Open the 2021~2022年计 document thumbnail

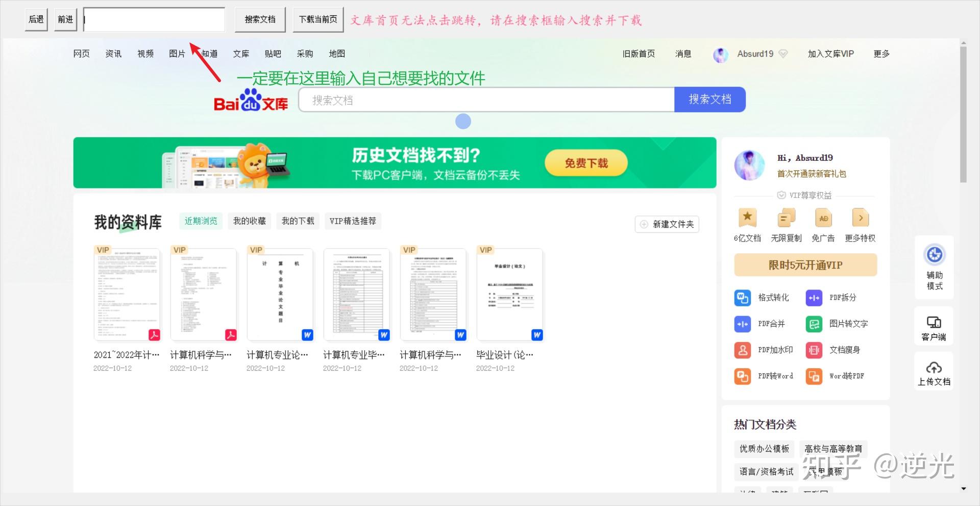tap(127, 294)
